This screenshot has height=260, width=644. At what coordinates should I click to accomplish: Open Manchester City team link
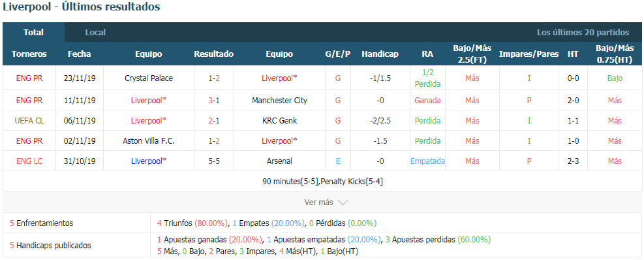click(279, 101)
